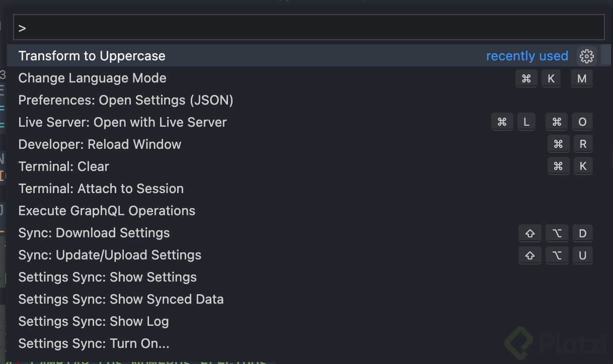Choose Sync: Update/Upload Settings
Screen dimensions: 613x364
click(305, 255)
